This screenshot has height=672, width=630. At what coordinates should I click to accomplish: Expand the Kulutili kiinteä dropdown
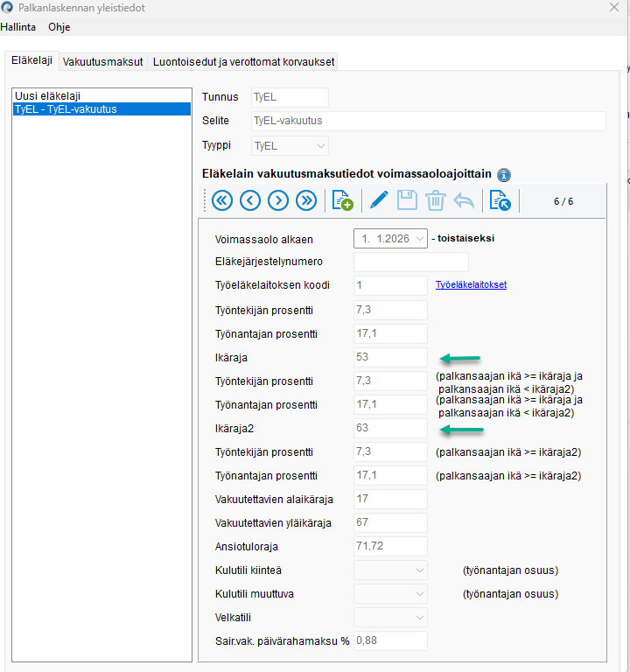point(390,570)
